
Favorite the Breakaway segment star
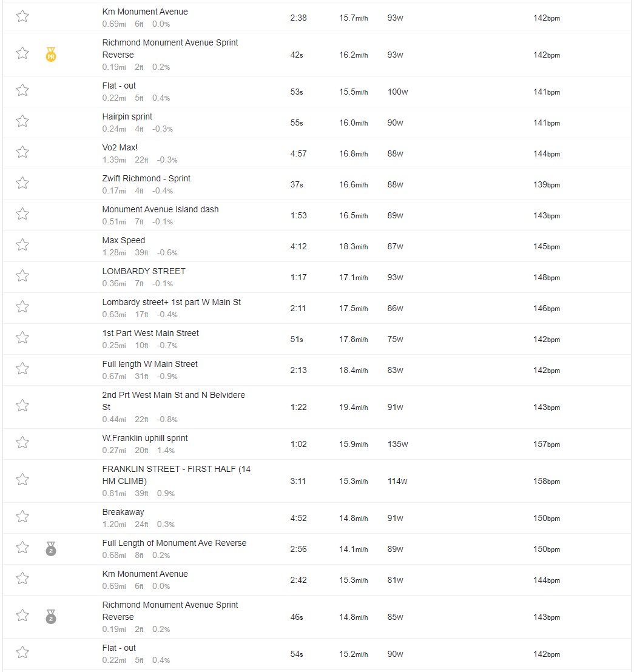click(22, 516)
